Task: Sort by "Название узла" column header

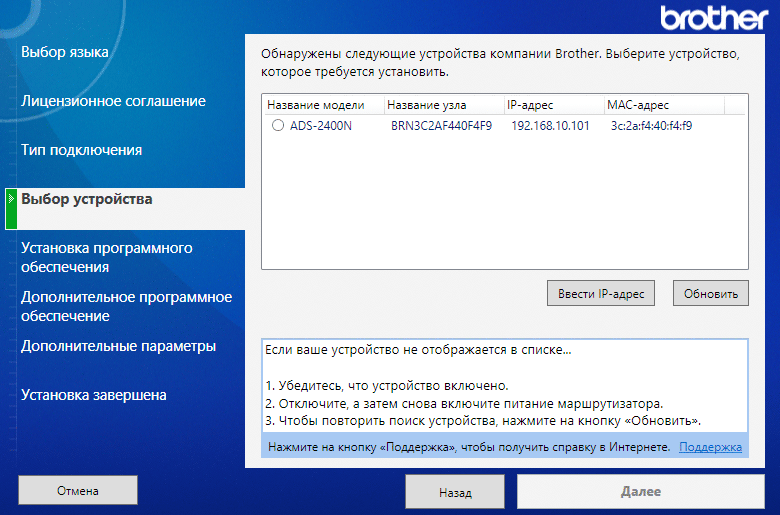Action: (x=444, y=105)
